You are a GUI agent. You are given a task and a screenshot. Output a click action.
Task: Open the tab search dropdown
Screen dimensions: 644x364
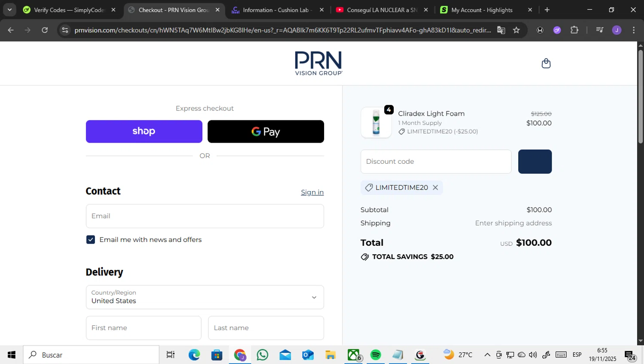pyautogui.click(x=9, y=10)
